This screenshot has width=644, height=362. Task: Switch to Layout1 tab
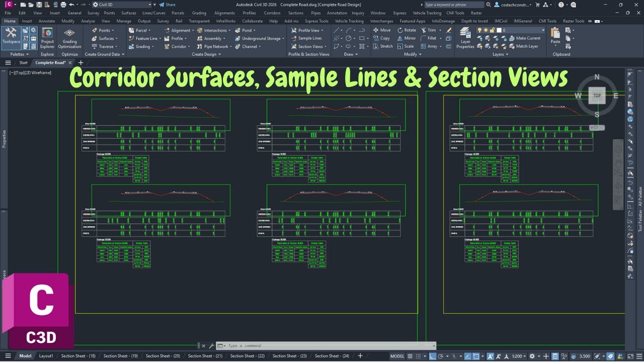coord(46,356)
